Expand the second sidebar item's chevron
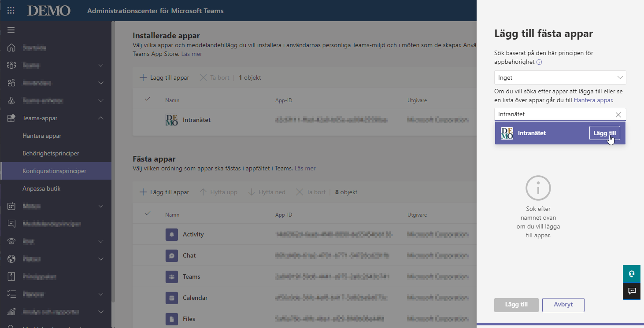 click(x=101, y=65)
